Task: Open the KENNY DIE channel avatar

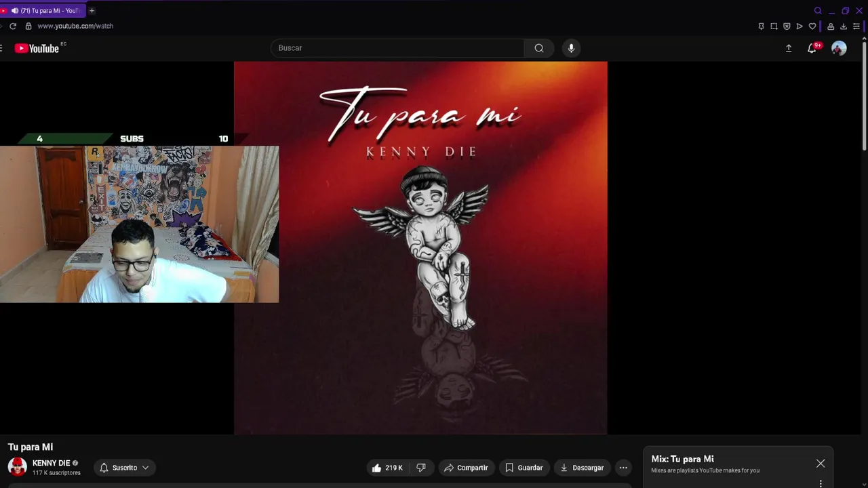Action: (17, 467)
